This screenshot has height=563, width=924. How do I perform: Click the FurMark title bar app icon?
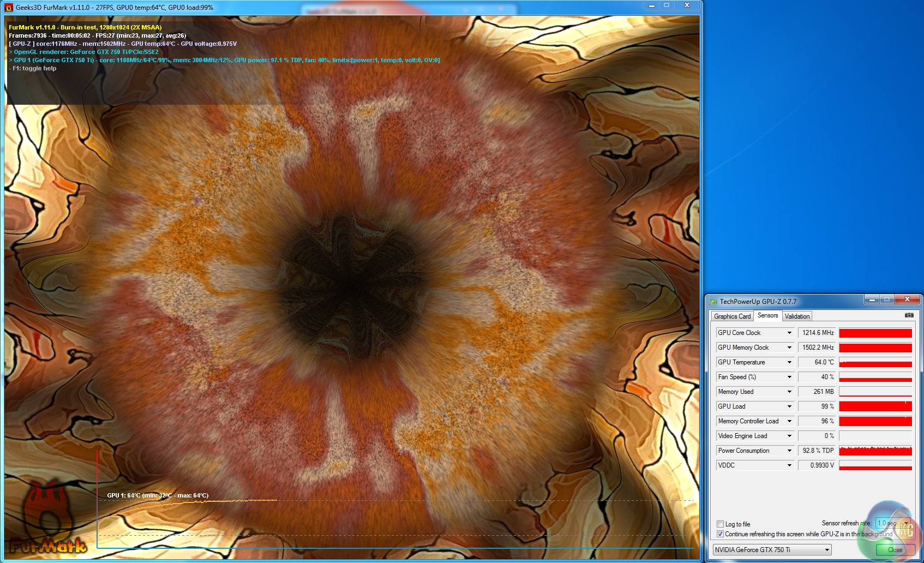point(8,8)
